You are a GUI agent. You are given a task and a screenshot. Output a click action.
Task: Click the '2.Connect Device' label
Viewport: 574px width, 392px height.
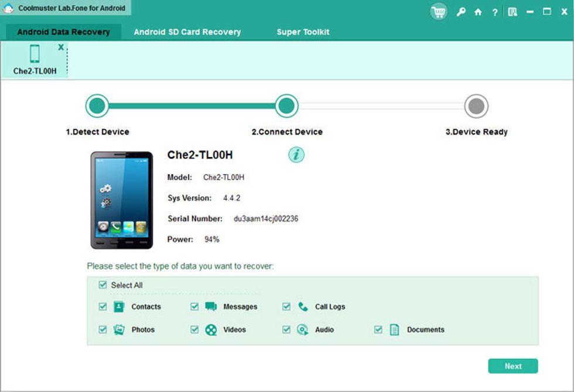(287, 132)
